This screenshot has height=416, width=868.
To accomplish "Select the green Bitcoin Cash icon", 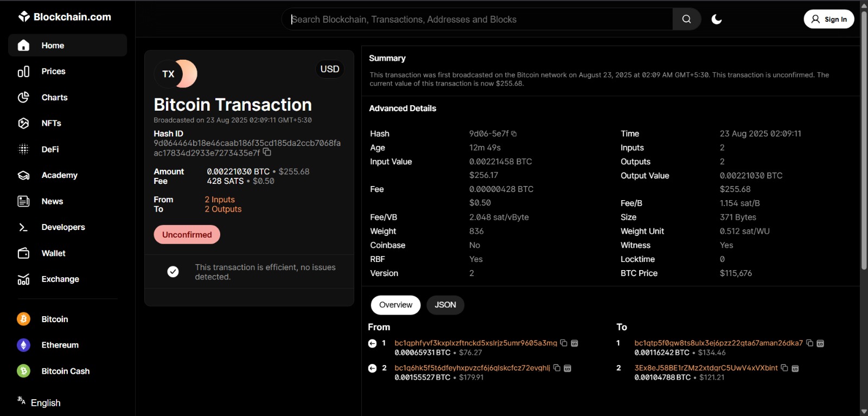I will (x=23, y=371).
